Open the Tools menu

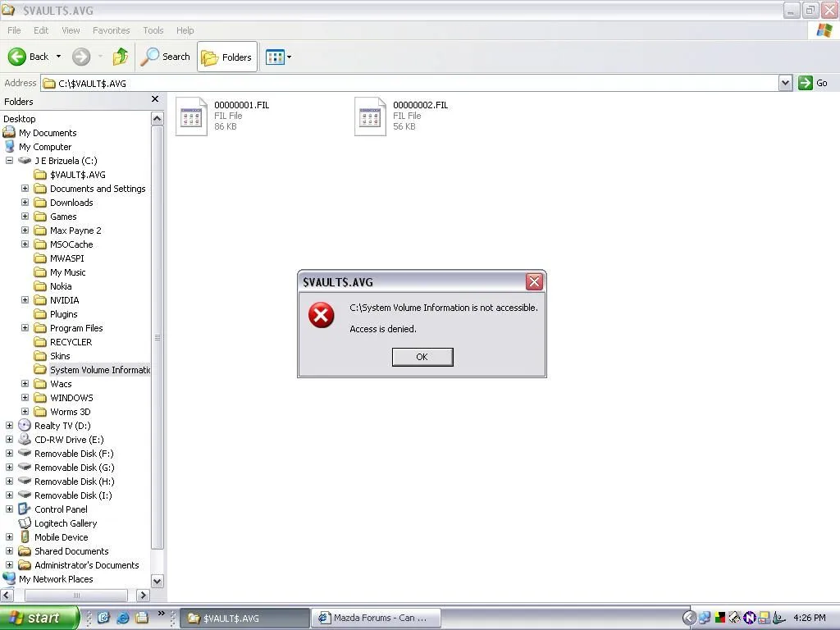coord(153,30)
